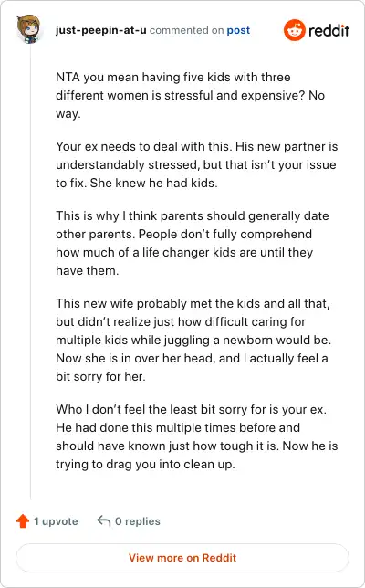Screen dimensions: 365x588
Task: Follow the blue "post" link
Action: tap(238, 30)
